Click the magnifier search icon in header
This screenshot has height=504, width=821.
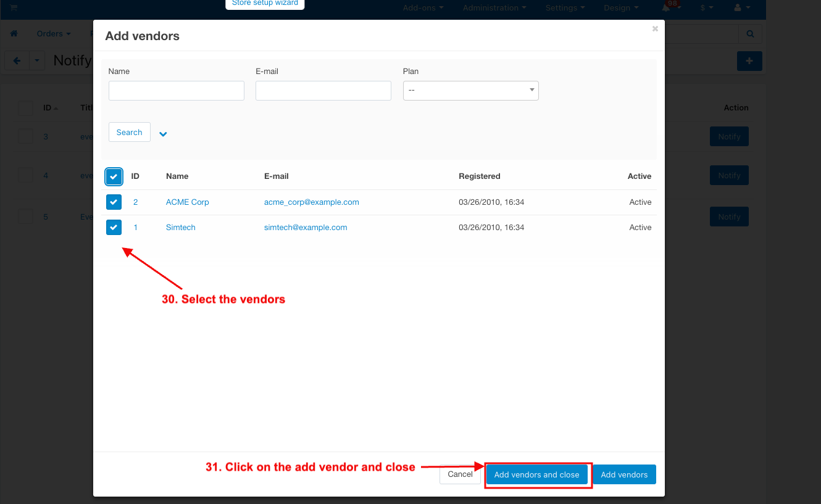click(750, 34)
